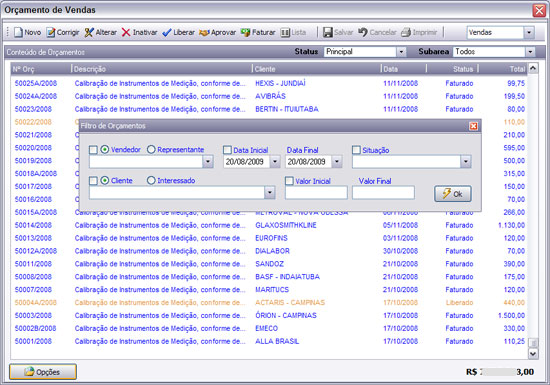Select the Vendedor radio button
The width and height of the screenshot is (550, 385).
click(105, 149)
